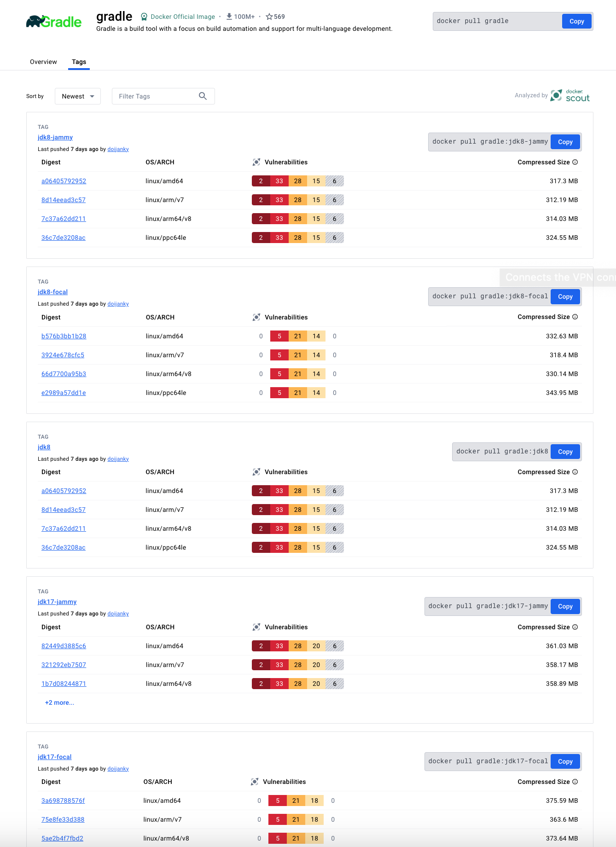Open the Newest sort dropdown

(x=78, y=96)
